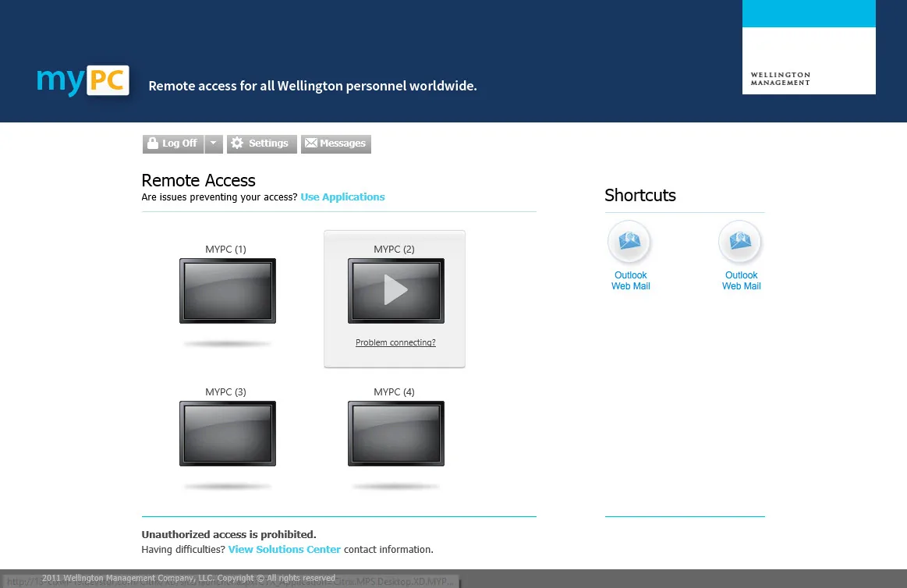Click the Shortcuts heading

coord(640,196)
